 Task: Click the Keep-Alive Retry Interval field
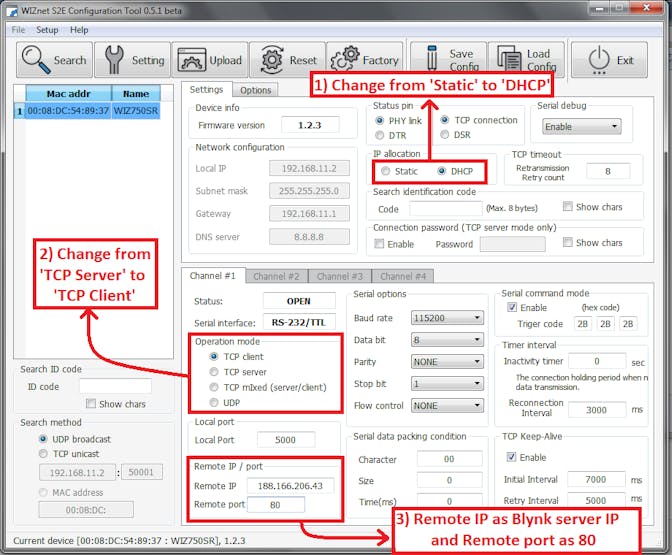click(596, 500)
